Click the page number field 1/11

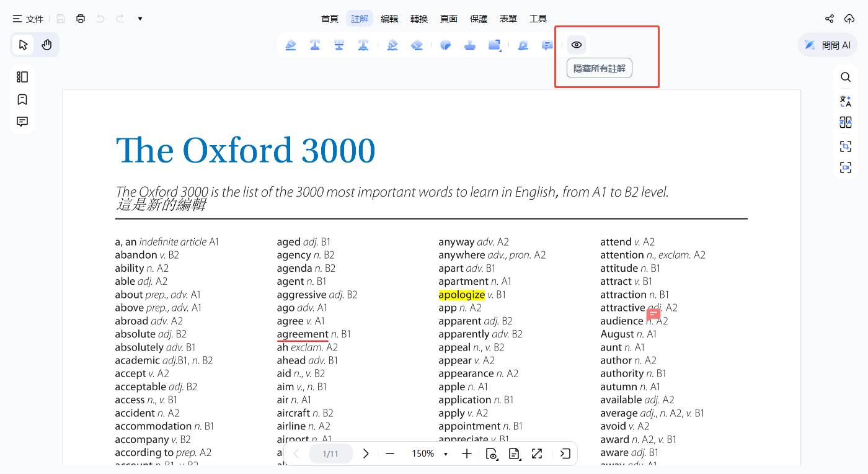pos(330,454)
